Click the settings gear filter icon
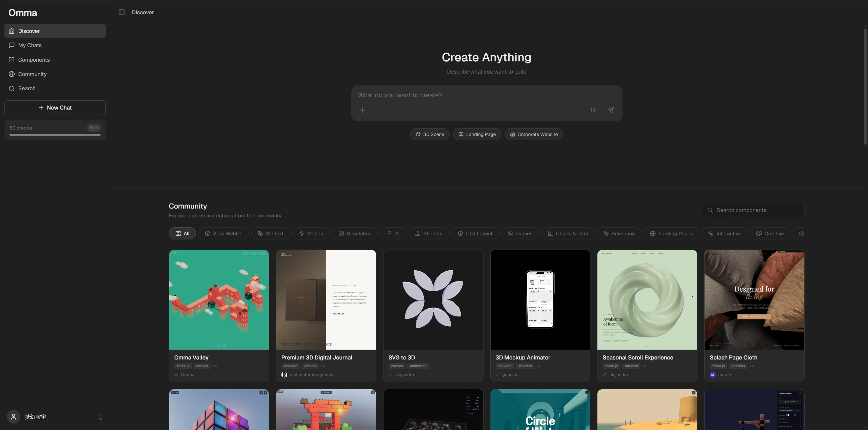This screenshot has height=430, width=868. [801, 233]
